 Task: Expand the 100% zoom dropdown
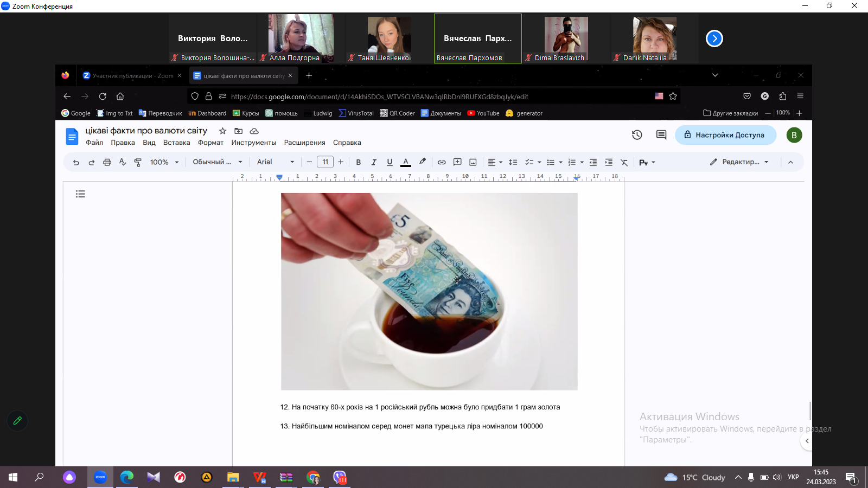(x=164, y=162)
